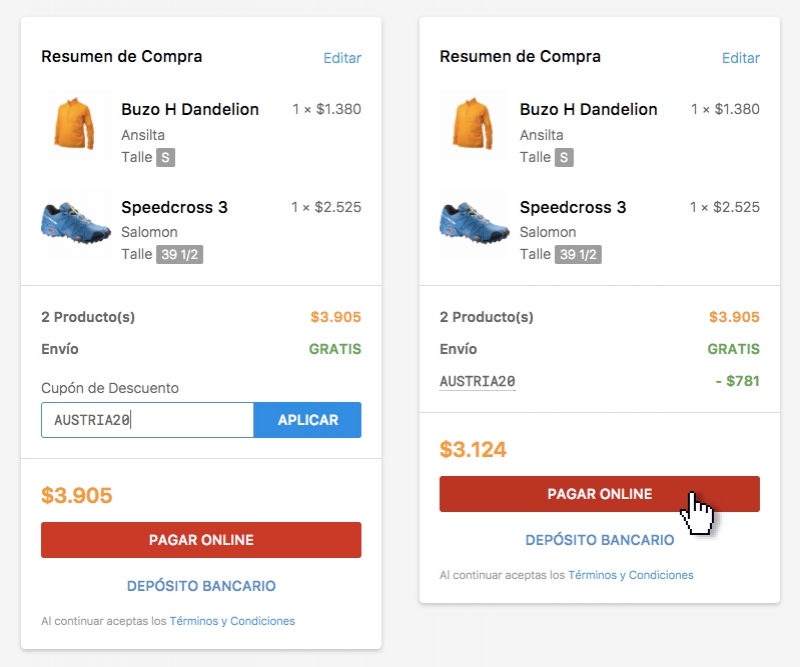Focus the coupon field containing AUSTRIA20
Viewport: 800px width, 667px height.
(x=147, y=420)
